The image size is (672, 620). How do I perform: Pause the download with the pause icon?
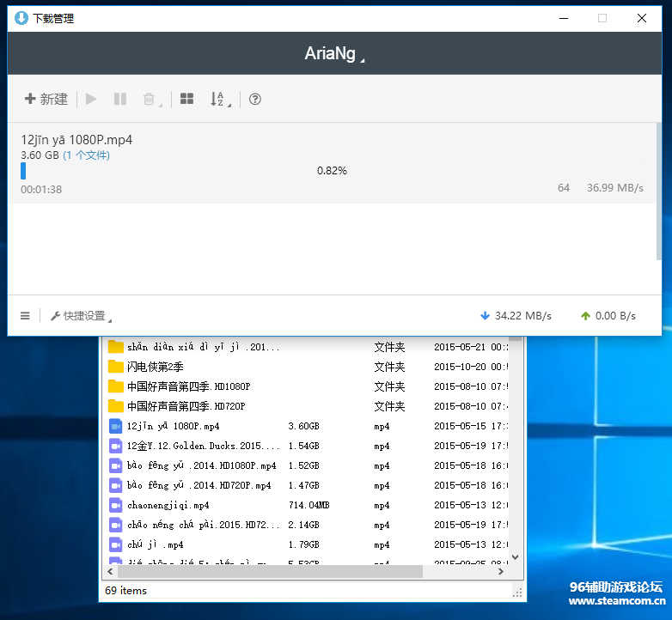coord(120,100)
